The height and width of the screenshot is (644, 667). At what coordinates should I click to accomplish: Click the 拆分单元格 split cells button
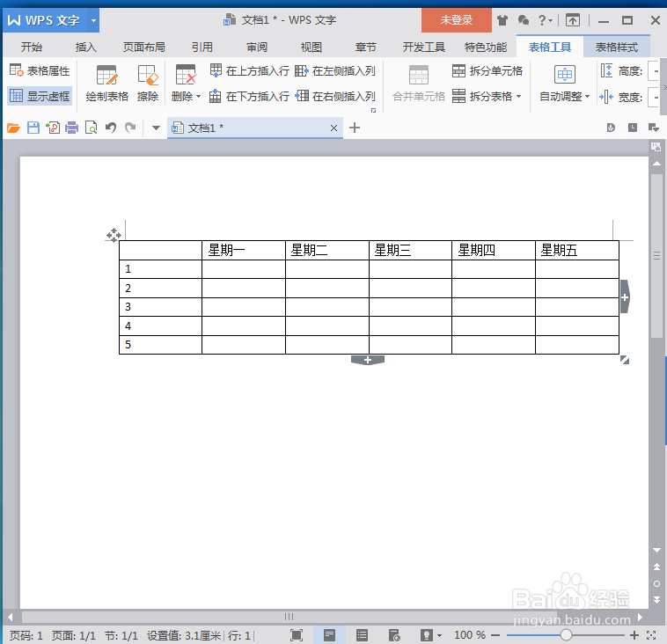[487, 70]
